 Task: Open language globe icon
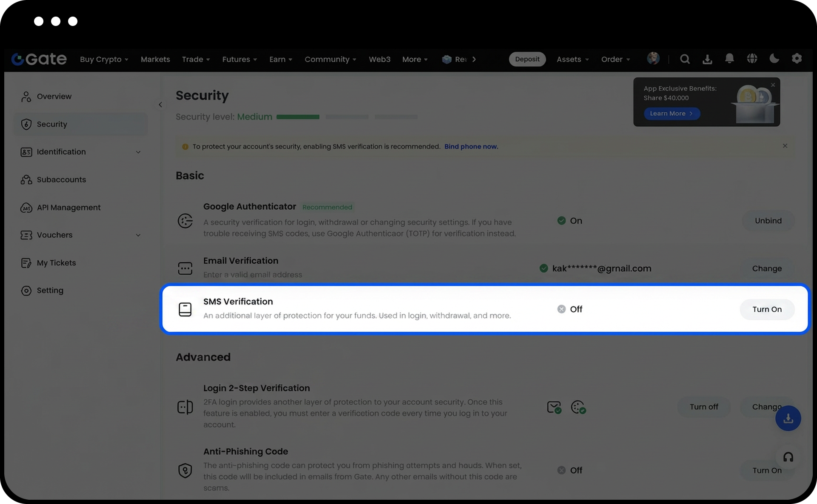tap(752, 59)
